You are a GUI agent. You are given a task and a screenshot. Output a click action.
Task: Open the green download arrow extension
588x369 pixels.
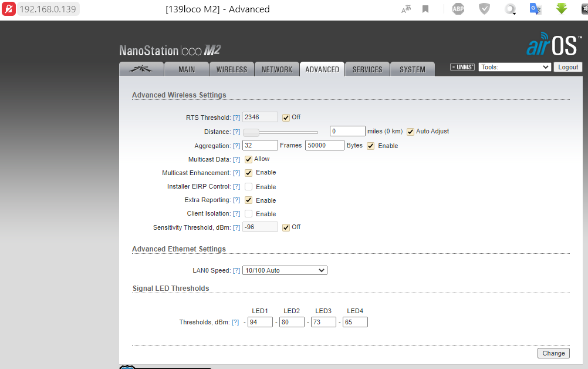click(x=562, y=9)
